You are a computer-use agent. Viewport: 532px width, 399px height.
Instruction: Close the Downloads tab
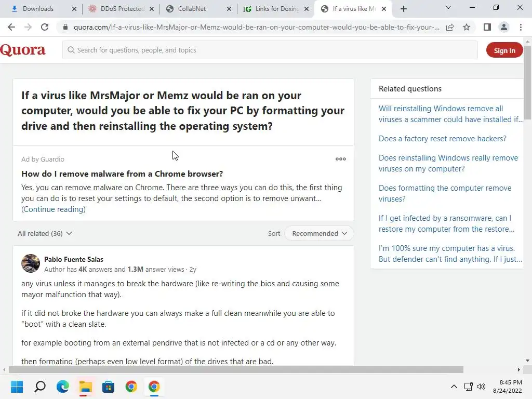[74, 9]
